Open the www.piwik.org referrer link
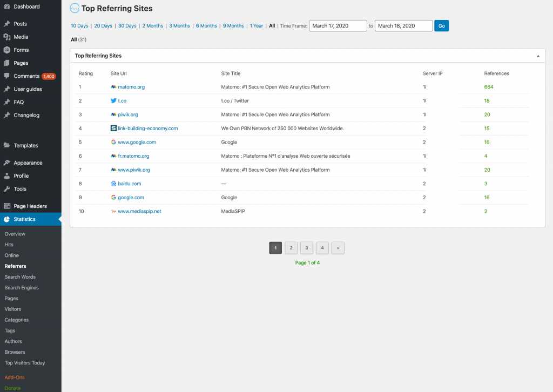553x392 pixels. click(x=134, y=170)
